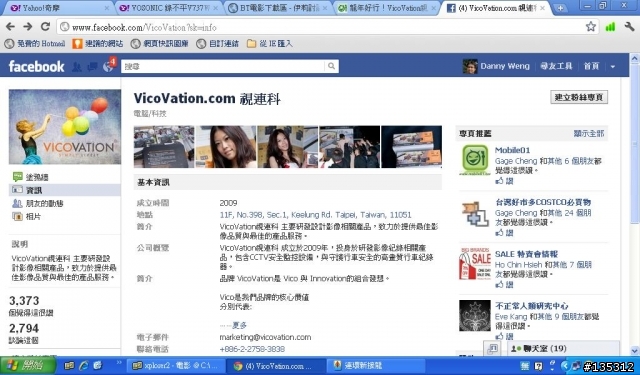The height and width of the screenshot is (375, 640).
Task: Switch to the VOSONIC browser tab
Action: (x=169, y=8)
